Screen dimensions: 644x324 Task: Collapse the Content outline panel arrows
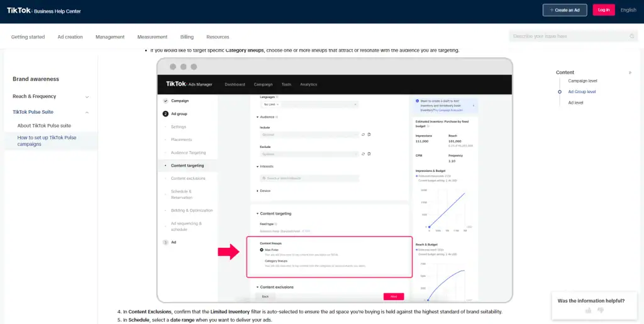pyautogui.click(x=630, y=73)
